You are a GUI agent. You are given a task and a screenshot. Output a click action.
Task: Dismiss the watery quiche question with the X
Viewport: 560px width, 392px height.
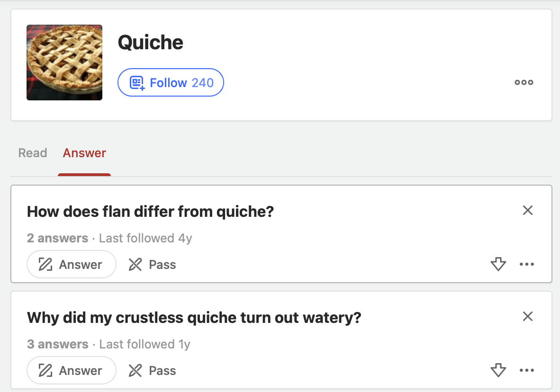click(x=527, y=316)
